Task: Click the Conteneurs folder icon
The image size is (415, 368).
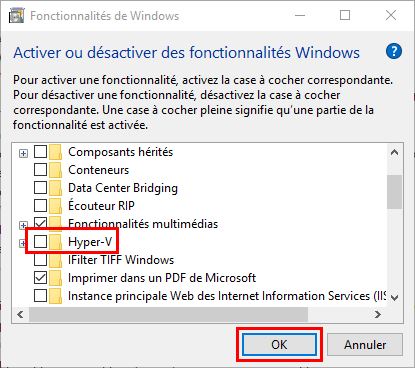Action: [x=55, y=170]
